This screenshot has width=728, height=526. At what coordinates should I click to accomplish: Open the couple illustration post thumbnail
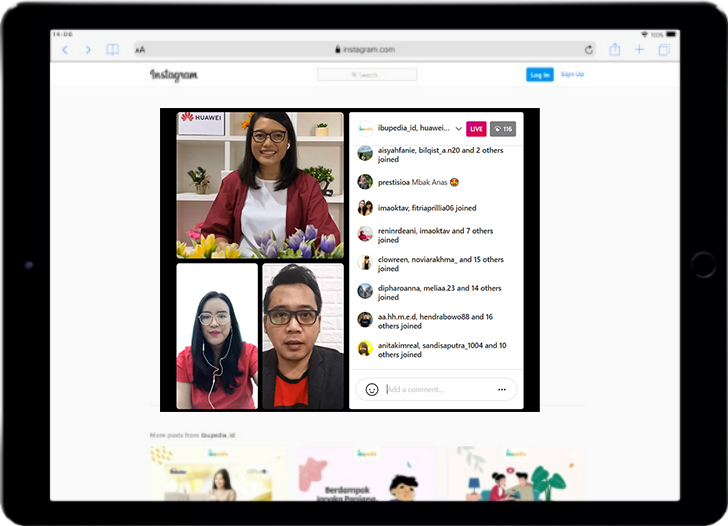[516, 473]
